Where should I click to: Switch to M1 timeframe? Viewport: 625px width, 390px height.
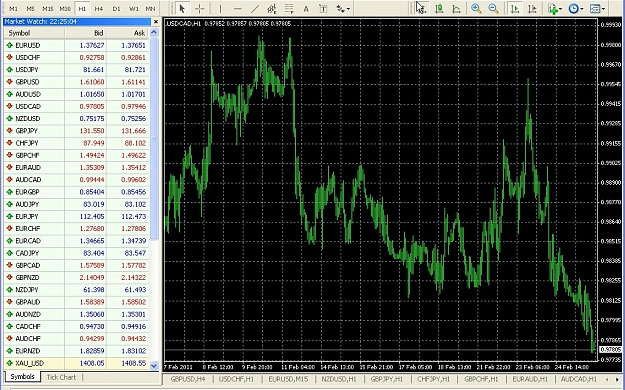[x=13, y=8]
